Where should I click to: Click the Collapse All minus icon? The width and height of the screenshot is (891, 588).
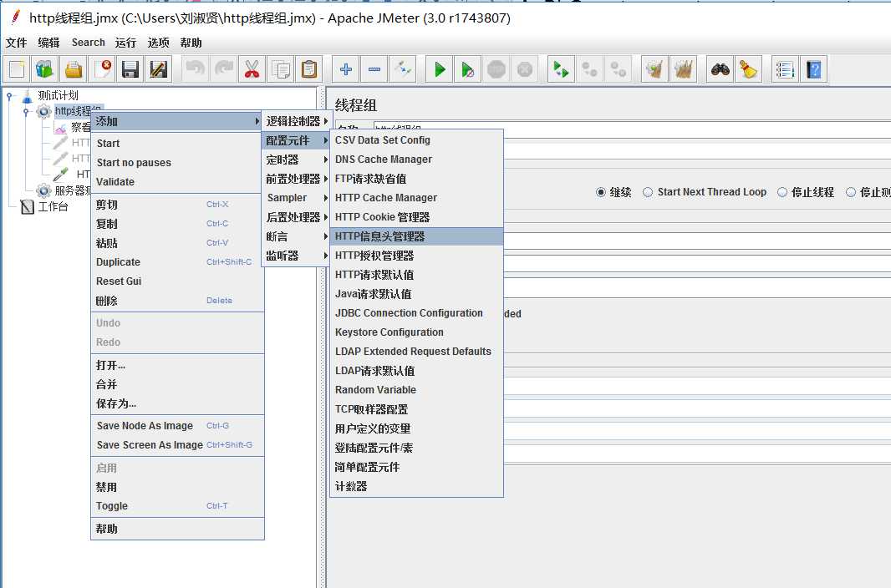tap(374, 70)
